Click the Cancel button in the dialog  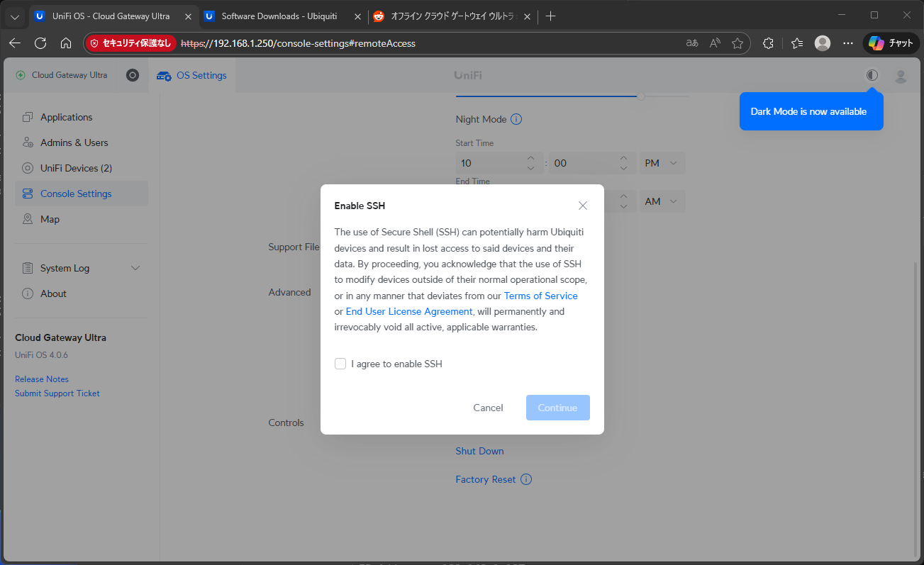[488, 408]
